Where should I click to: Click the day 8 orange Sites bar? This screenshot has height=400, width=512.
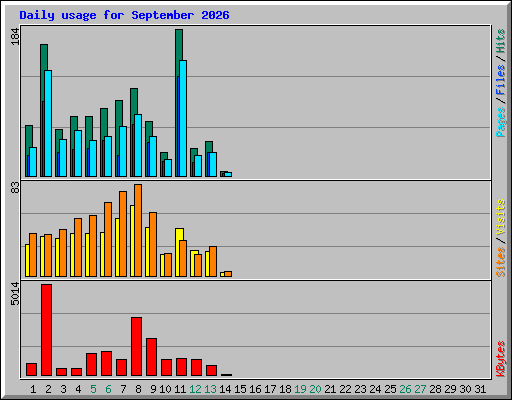pos(138,230)
